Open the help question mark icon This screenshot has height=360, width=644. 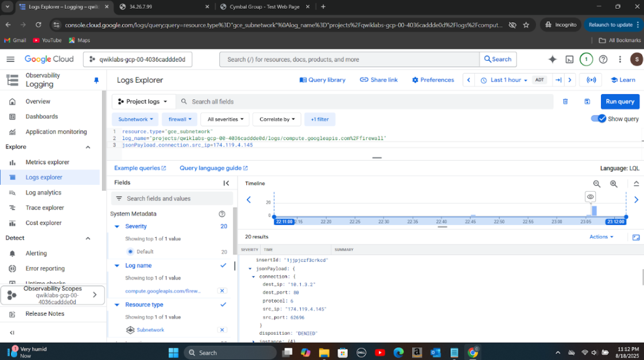[603, 59]
